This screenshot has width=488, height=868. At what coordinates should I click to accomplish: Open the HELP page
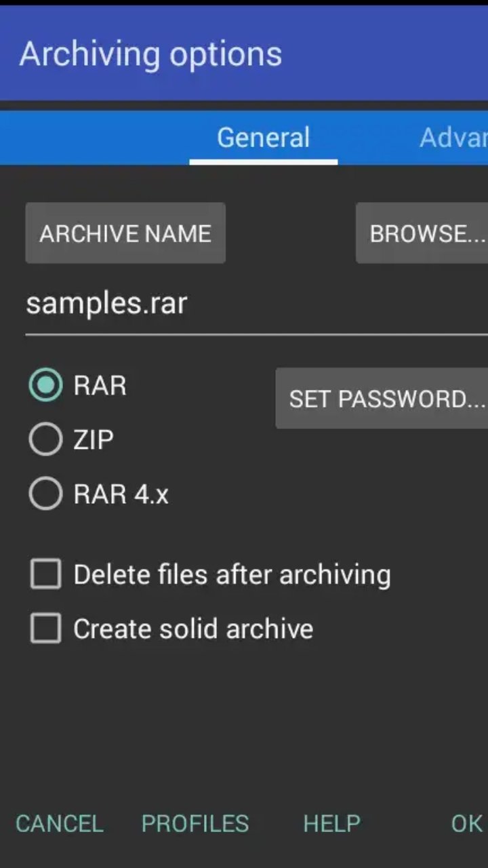[331, 823]
